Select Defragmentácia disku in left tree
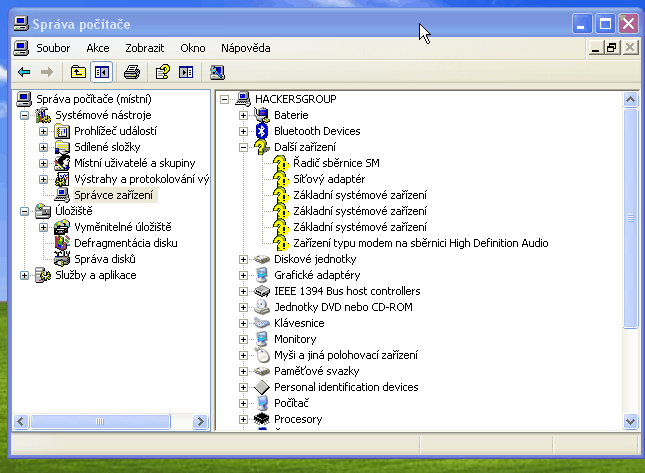645x473 pixels. point(125,243)
